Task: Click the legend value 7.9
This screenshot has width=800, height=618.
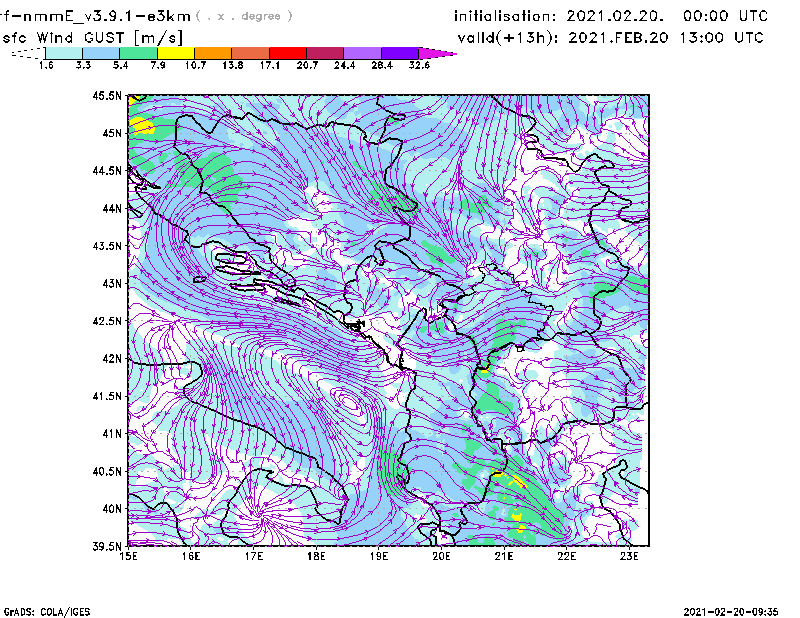Action: coord(158,65)
